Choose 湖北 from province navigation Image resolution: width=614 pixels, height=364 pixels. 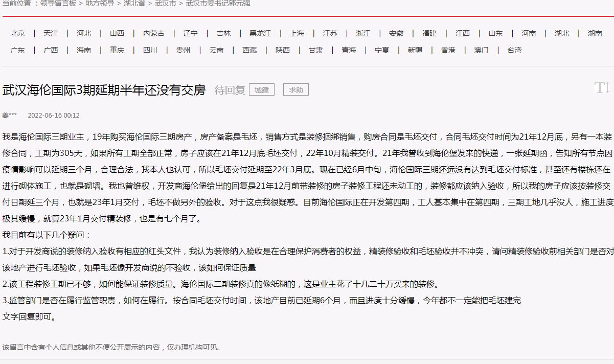(561, 33)
